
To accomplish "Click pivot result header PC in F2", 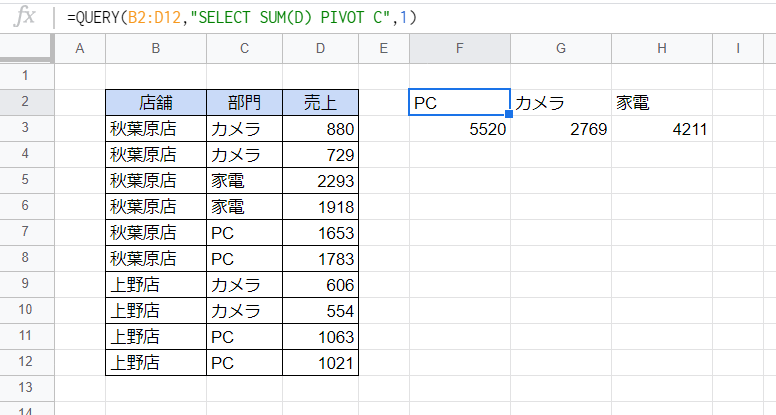I will click(x=459, y=102).
